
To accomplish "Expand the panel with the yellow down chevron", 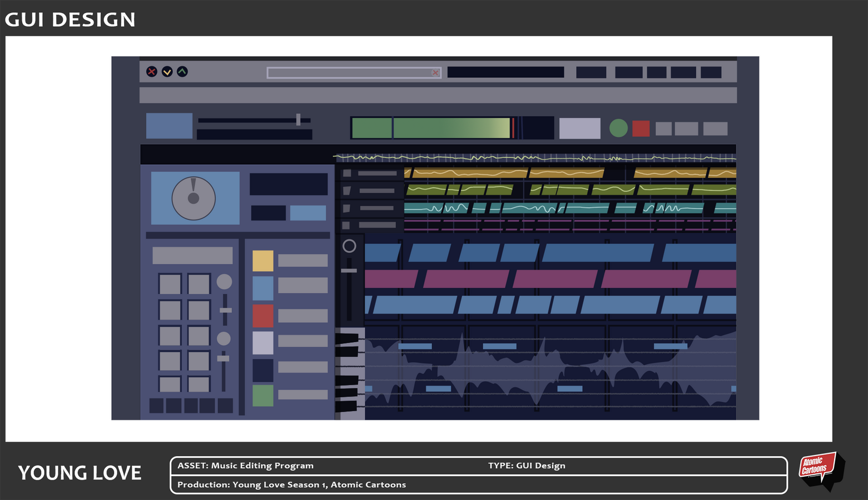I will pyautogui.click(x=166, y=72).
